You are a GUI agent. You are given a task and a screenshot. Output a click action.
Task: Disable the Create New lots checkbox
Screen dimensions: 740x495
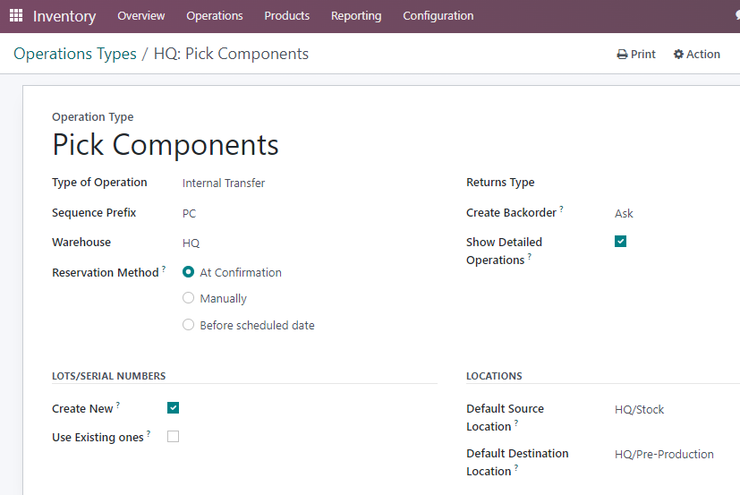coord(173,408)
